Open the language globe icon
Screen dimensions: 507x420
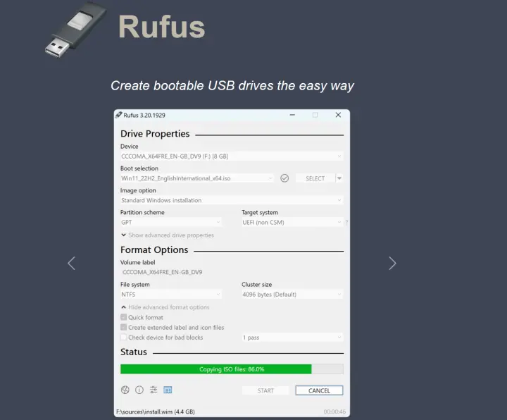(x=125, y=390)
